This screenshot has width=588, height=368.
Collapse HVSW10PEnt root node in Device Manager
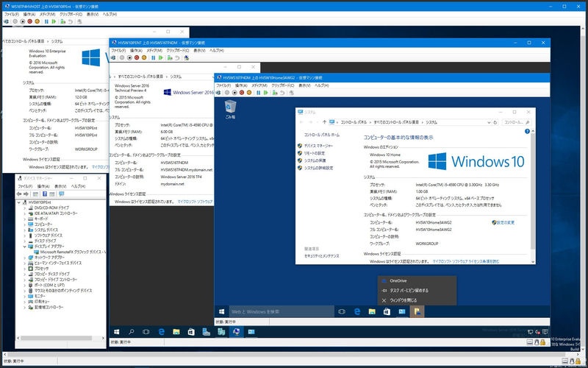point(19,202)
